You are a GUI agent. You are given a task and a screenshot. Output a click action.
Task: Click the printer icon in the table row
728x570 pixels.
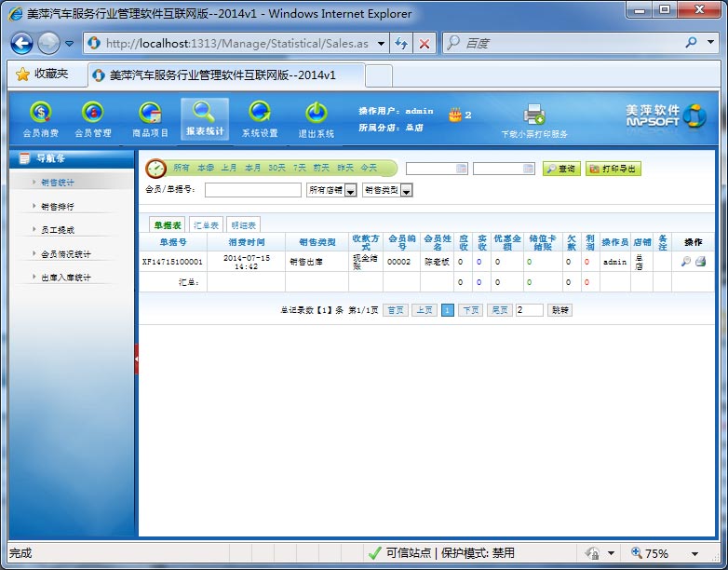(700, 262)
